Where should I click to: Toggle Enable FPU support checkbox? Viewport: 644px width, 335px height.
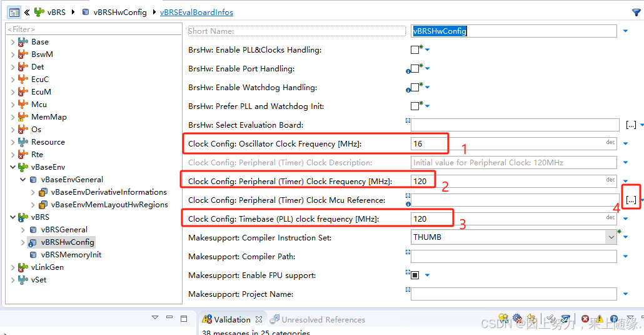[x=415, y=275]
